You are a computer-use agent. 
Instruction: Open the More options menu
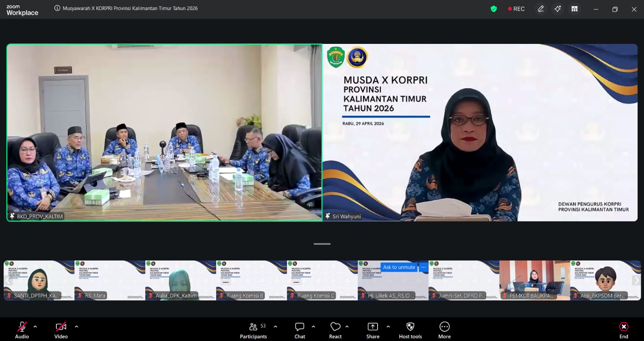444,330
